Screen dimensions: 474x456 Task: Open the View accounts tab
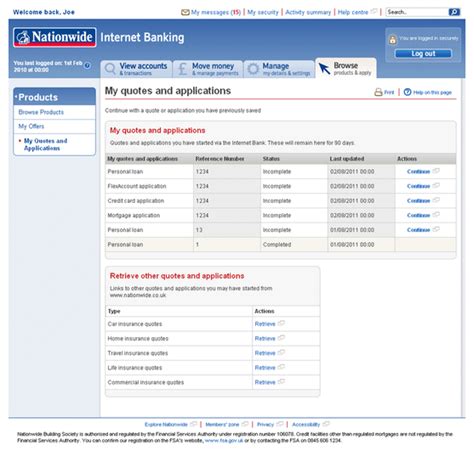coord(136,69)
